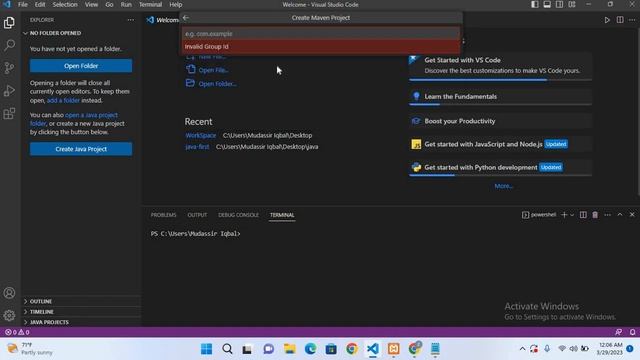Click the Create Java Project button
Viewport: 640px width, 360px height.
pyautogui.click(x=81, y=149)
